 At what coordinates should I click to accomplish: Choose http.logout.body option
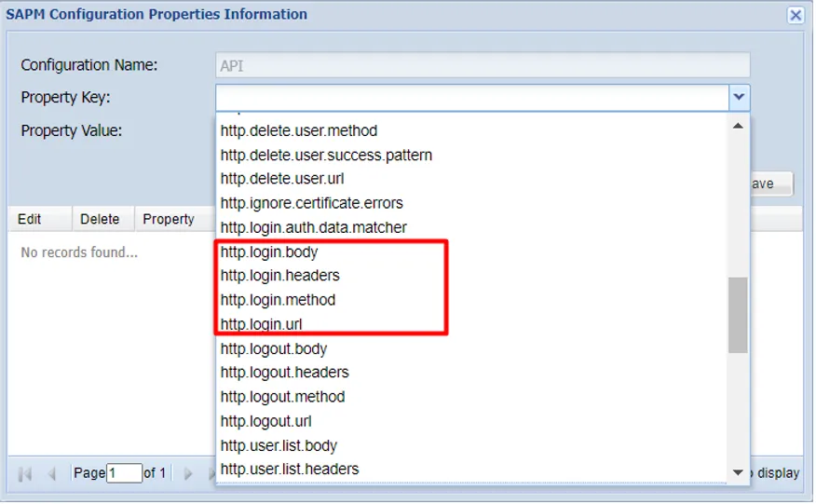click(x=471, y=348)
